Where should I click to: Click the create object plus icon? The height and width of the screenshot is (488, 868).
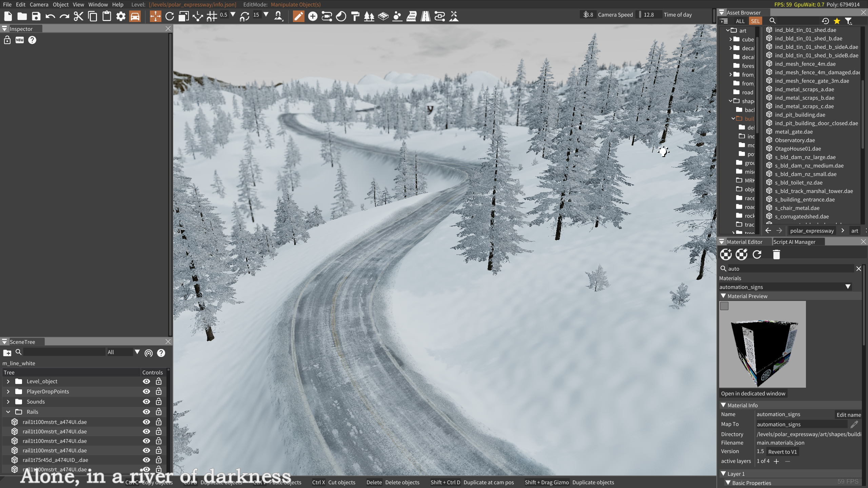click(313, 16)
